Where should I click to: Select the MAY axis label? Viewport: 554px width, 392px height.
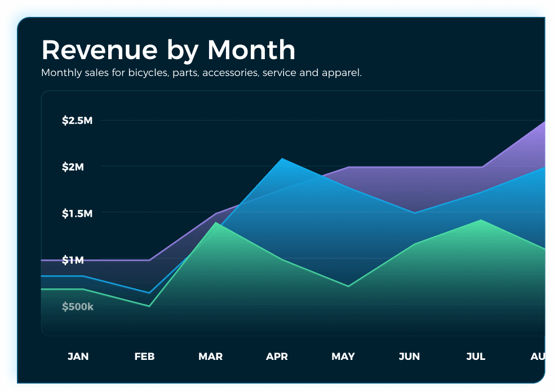pyautogui.click(x=343, y=356)
